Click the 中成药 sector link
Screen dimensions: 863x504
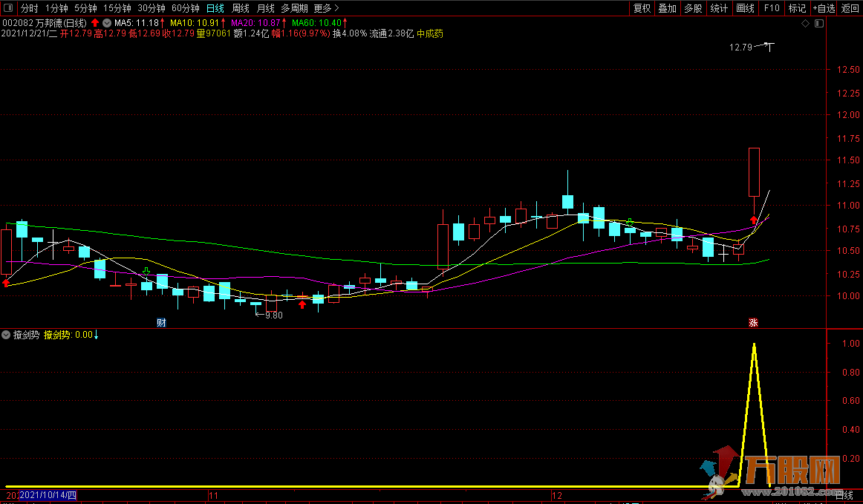pos(430,33)
